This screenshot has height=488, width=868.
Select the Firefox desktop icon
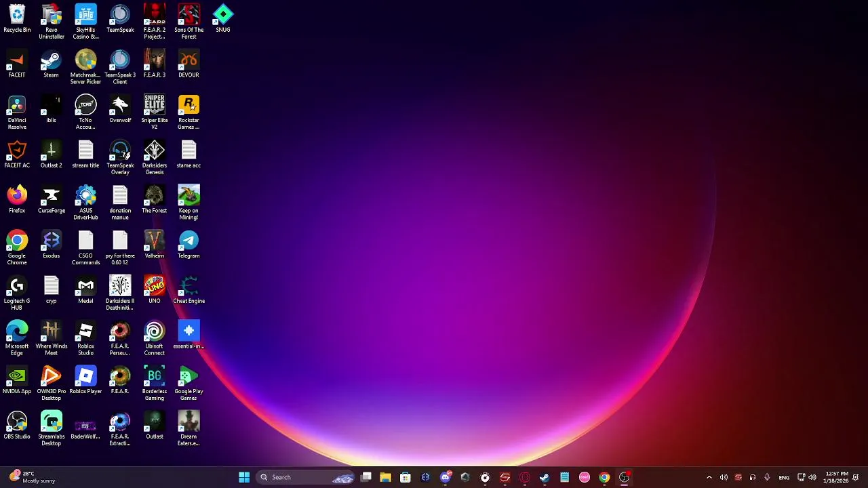pos(17,200)
